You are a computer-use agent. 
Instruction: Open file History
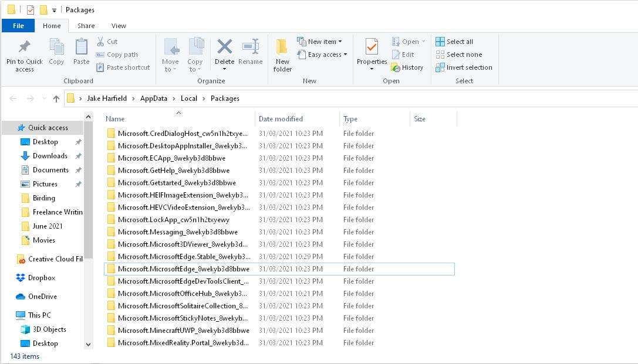(x=407, y=67)
